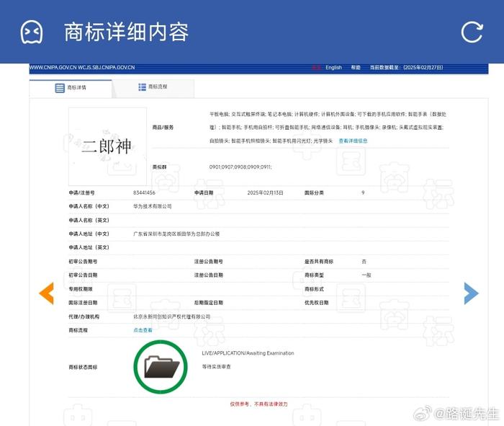Click the 等待实质审查 status text
504x426 pixels.
[x=216, y=366]
